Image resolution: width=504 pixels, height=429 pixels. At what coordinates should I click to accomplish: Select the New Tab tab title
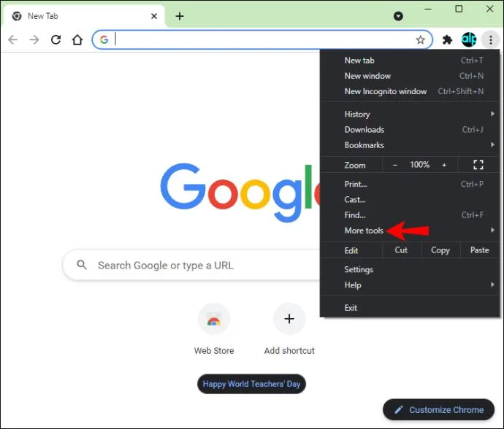(43, 16)
